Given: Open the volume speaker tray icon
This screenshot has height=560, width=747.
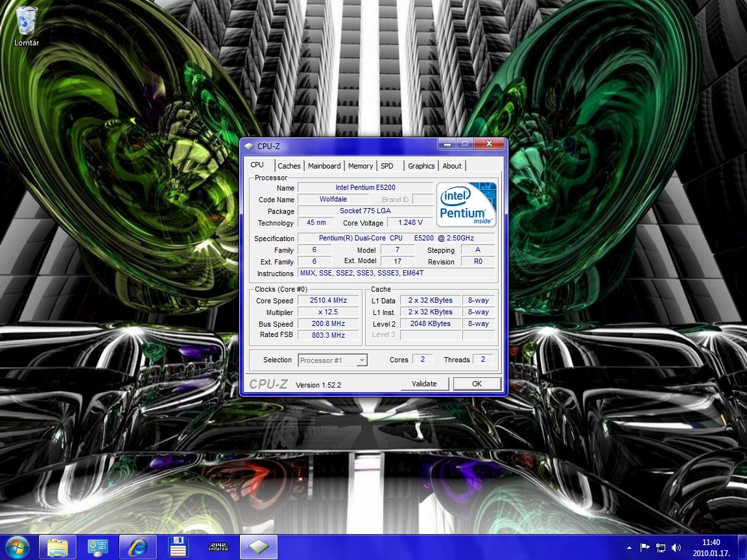Looking at the screenshot, I should pyautogui.click(x=676, y=548).
